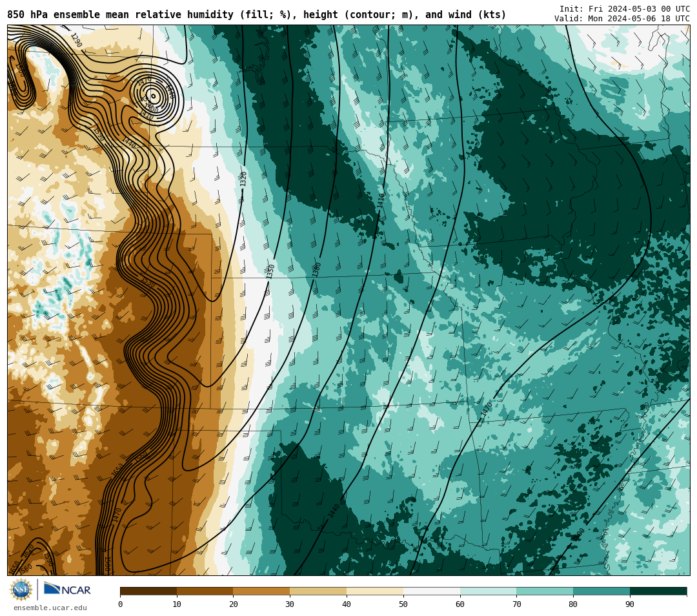Select the 850 hPa relative humidity title
Image resolution: width=697 pixels, height=616 pixels.
(256, 15)
